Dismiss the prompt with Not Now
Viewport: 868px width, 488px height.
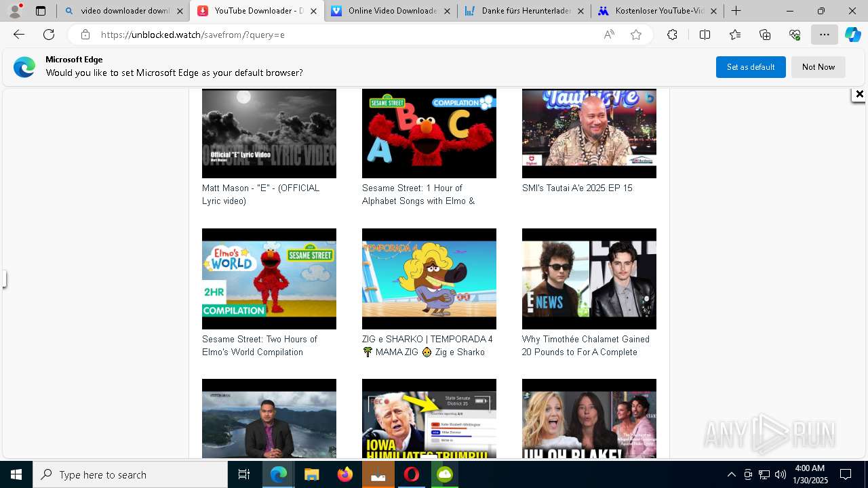point(818,67)
